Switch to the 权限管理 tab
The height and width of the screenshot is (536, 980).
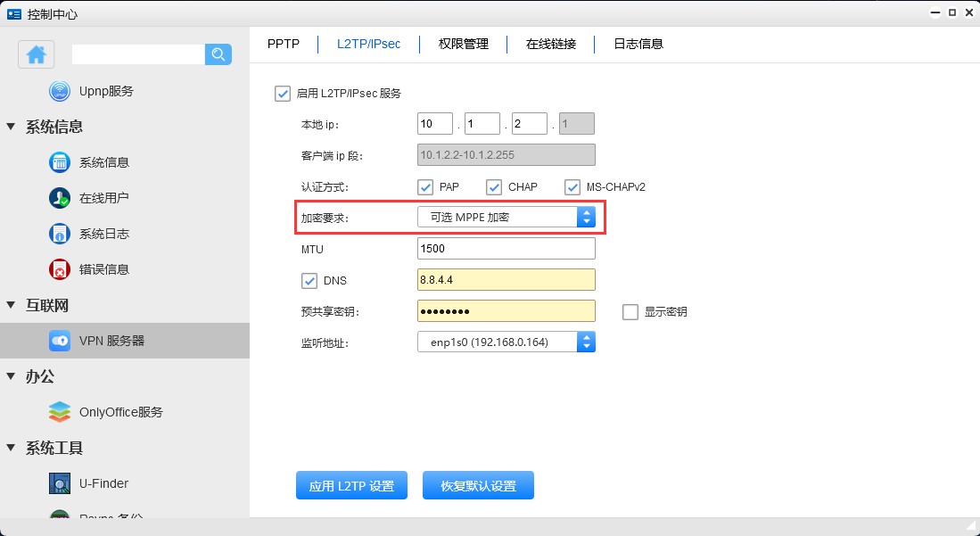464,44
